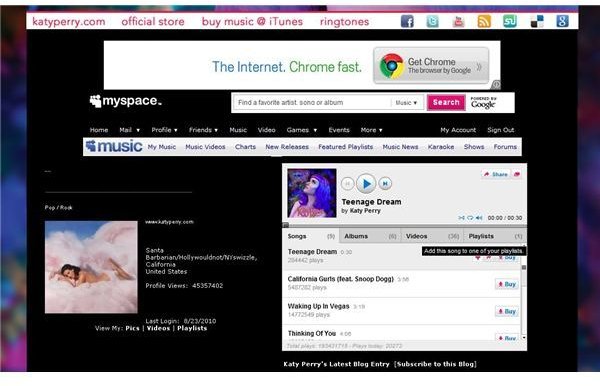Open the YouTube icon in top bar
Screen dimensions: 600x386
[458, 21]
